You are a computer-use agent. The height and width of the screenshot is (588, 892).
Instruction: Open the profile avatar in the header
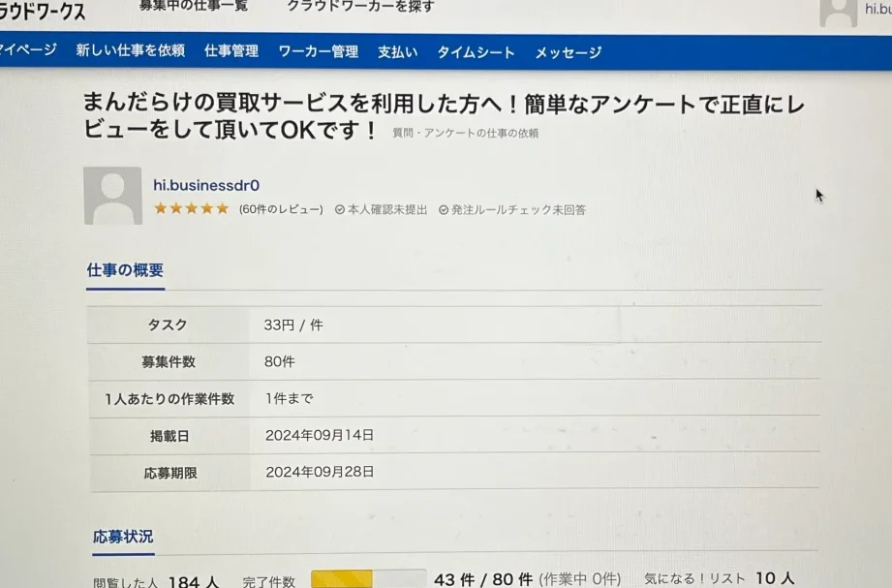tap(838, 12)
